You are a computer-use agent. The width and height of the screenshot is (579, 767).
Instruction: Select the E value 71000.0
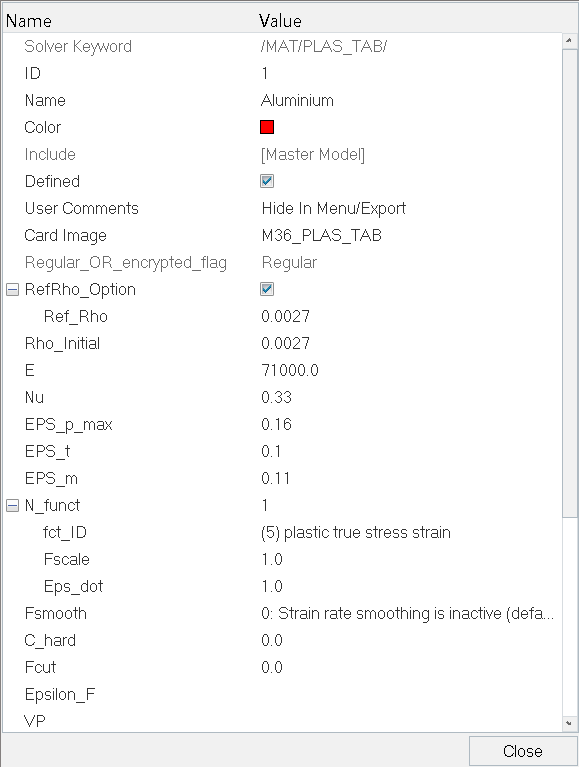290,370
